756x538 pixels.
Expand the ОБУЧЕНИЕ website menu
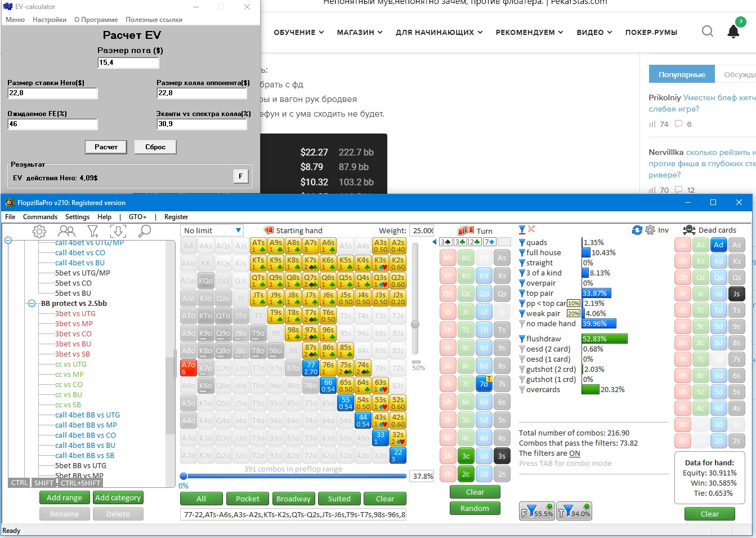pos(298,33)
